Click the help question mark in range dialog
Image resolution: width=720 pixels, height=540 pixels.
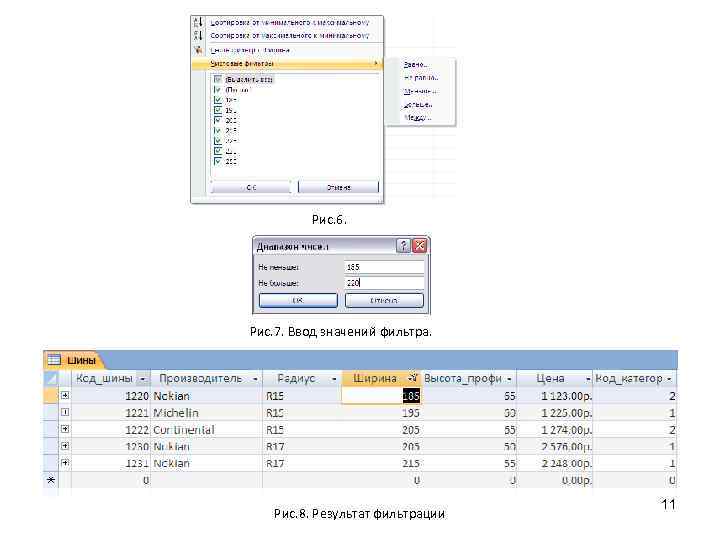click(403, 246)
